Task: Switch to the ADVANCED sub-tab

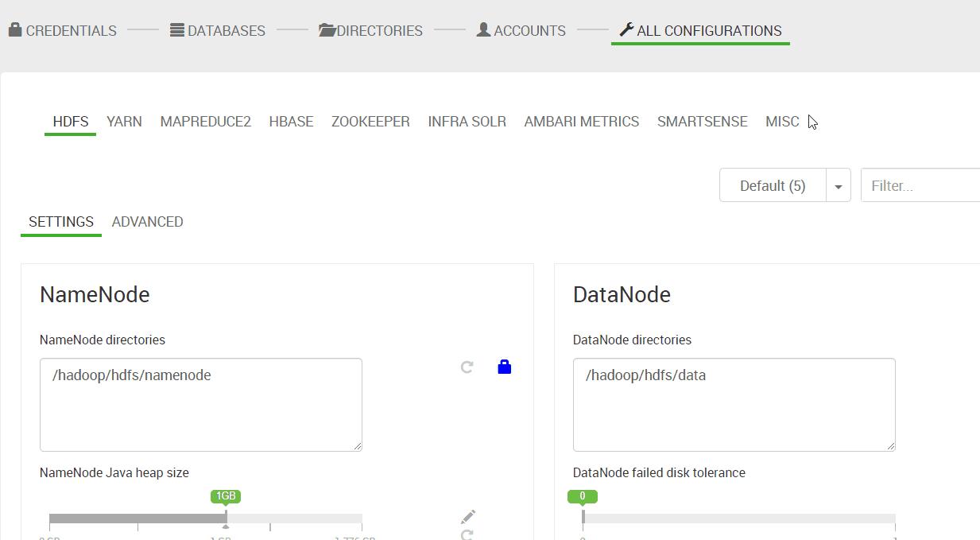Action: click(148, 222)
